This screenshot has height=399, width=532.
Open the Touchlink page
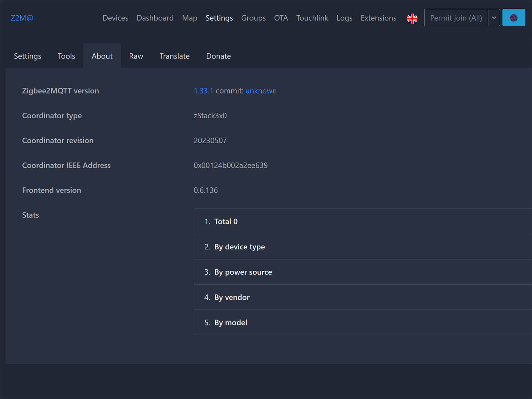[x=312, y=18]
